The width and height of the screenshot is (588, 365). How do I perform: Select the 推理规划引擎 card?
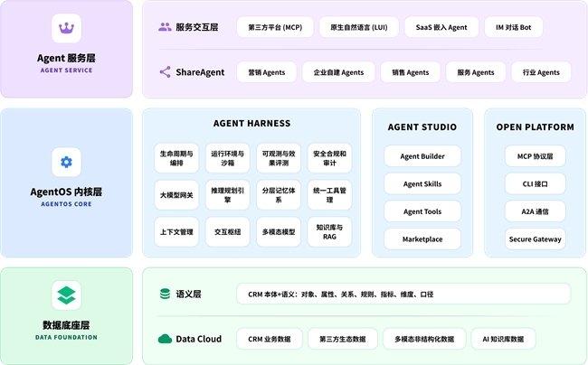tap(228, 195)
